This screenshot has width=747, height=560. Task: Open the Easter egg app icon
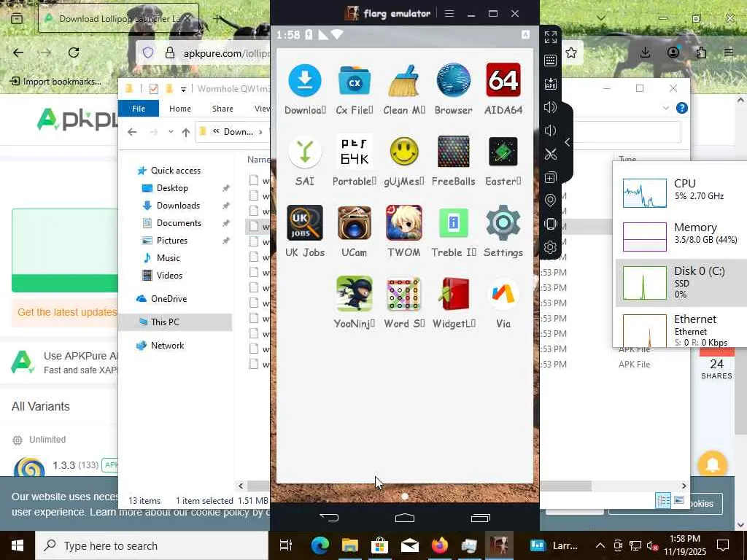click(503, 152)
